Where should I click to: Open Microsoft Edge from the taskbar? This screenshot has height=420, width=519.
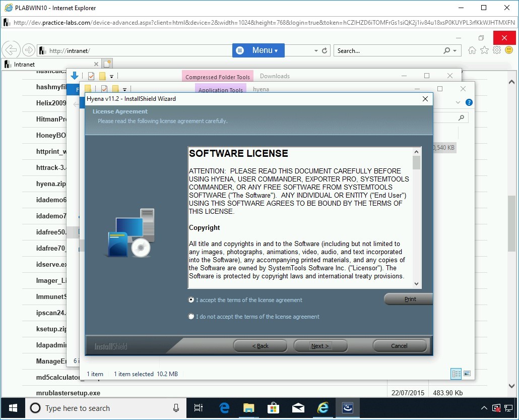pyautogui.click(x=224, y=408)
